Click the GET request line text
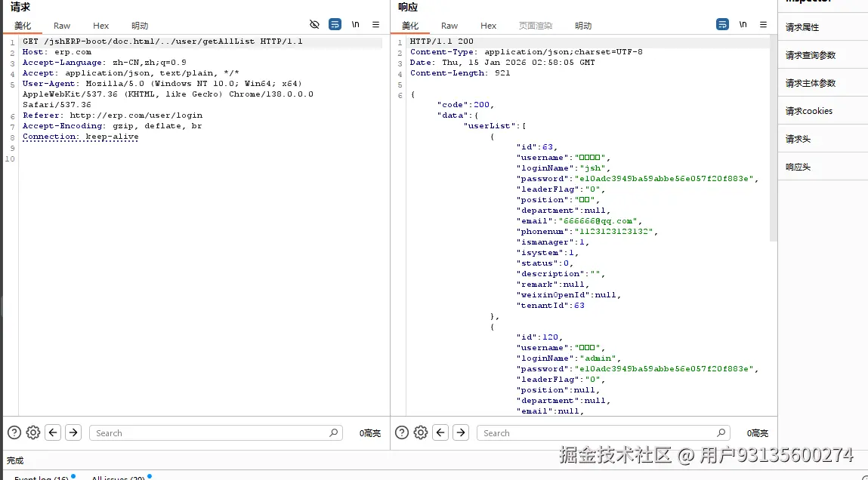 click(x=162, y=42)
